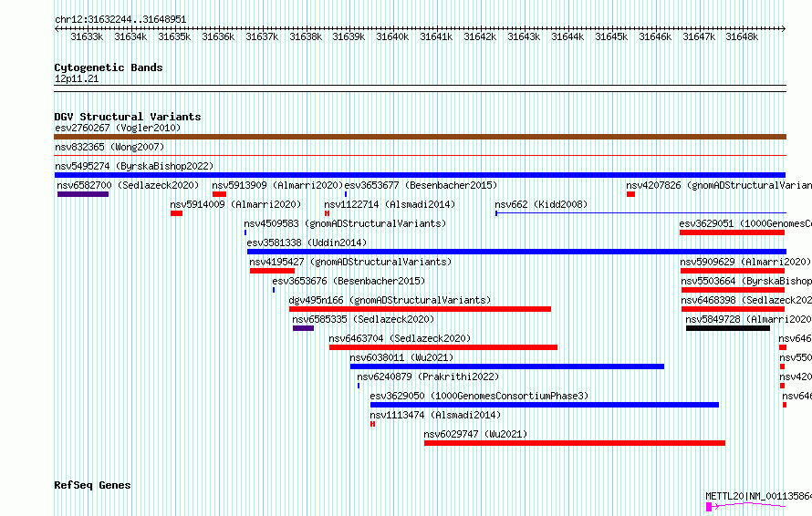Click the 31633k ruler position
The width and height of the screenshot is (812, 516).
pyautogui.click(x=87, y=37)
